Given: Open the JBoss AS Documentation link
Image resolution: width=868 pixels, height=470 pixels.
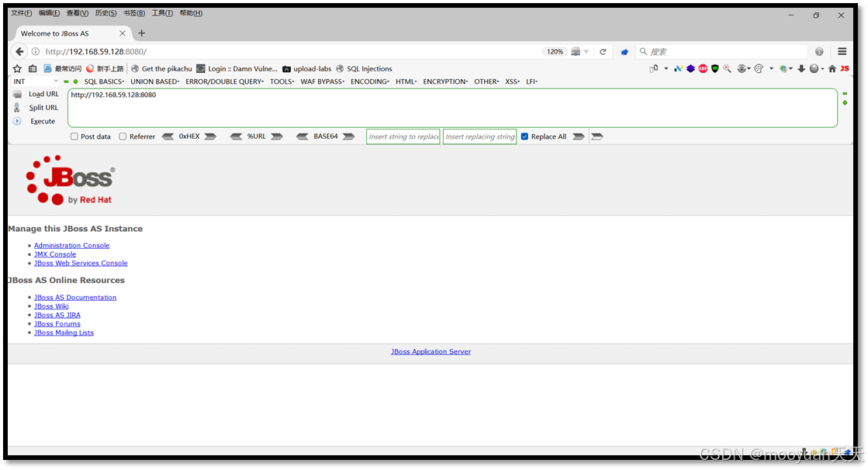Looking at the screenshot, I should (75, 297).
